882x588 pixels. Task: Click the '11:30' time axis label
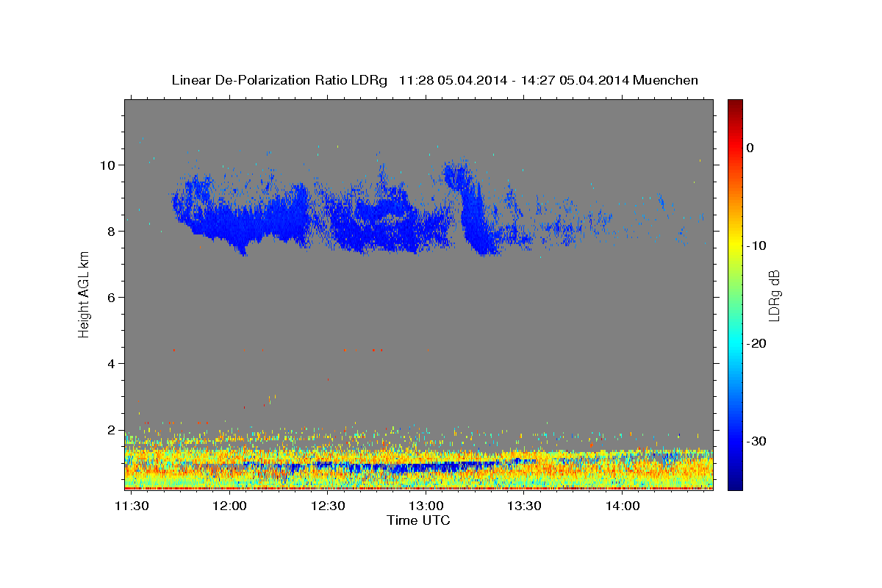click(x=132, y=506)
